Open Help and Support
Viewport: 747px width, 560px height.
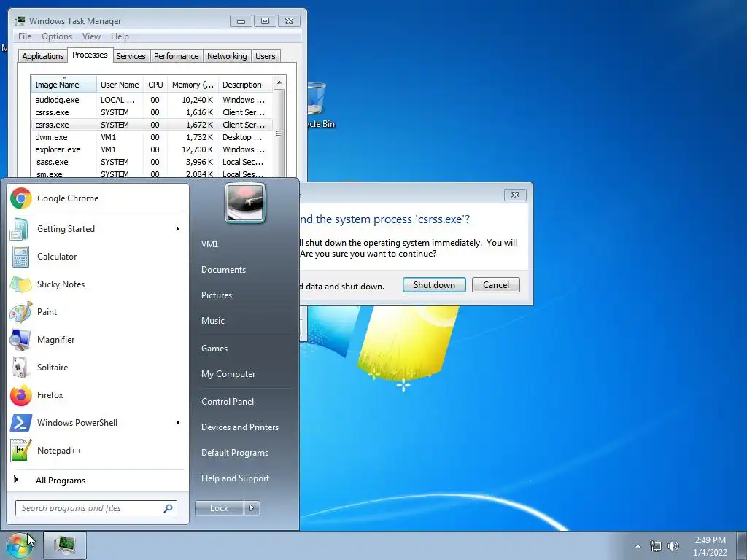point(235,478)
